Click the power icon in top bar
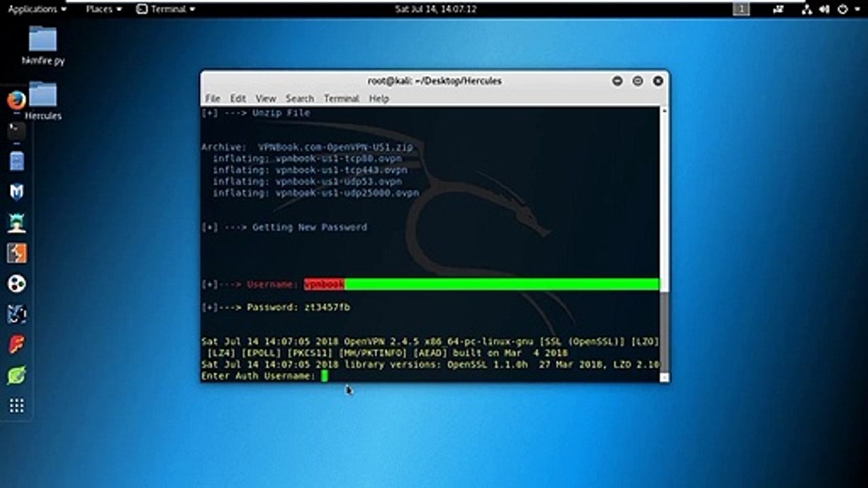The image size is (868, 488). (843, 9)
